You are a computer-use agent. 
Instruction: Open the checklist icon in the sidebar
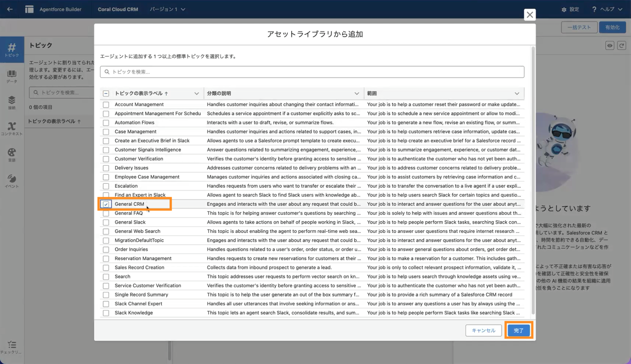point(12,347)
